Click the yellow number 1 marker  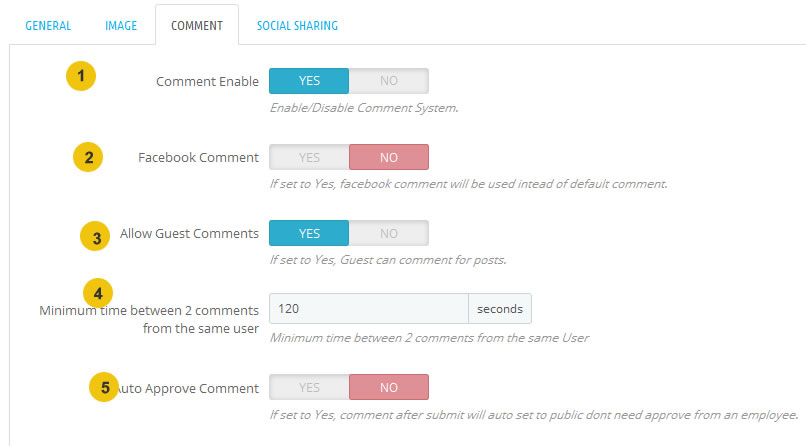click(81, 76)
